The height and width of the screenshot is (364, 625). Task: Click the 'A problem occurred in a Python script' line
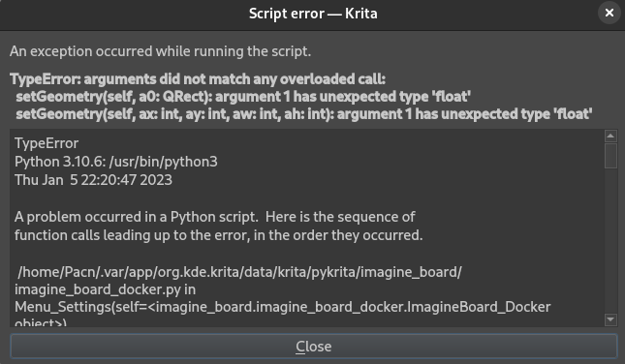pos(215,217)
